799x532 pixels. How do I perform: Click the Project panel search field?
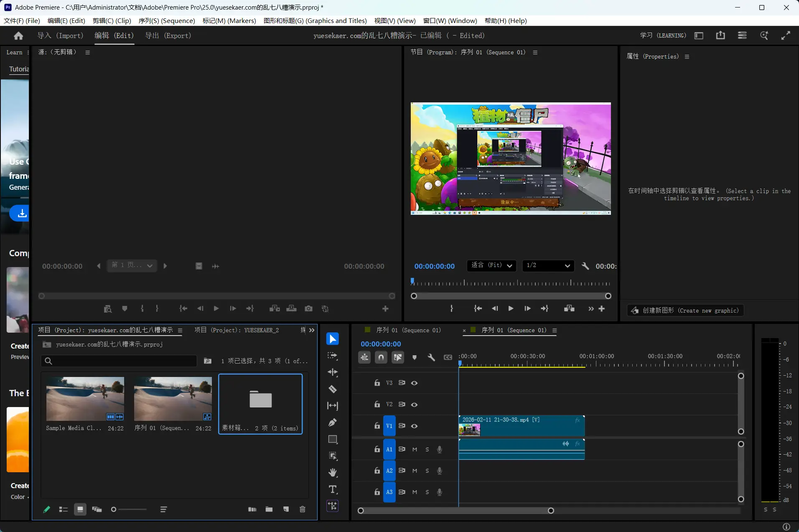coord(119,361)
